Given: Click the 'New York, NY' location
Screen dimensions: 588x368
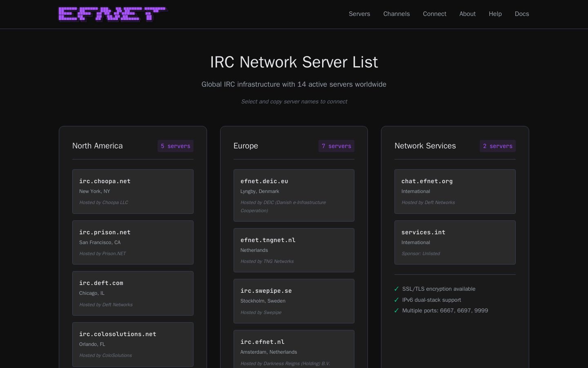Looking at the screenshot, I should point(95,191).
